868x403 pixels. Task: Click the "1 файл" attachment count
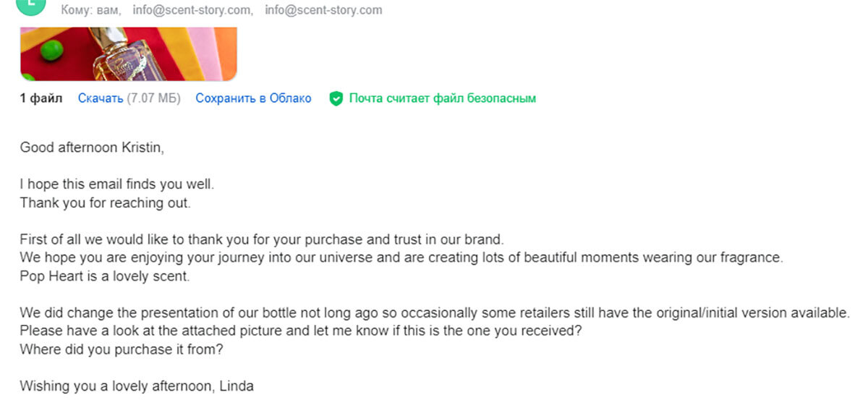41,98
